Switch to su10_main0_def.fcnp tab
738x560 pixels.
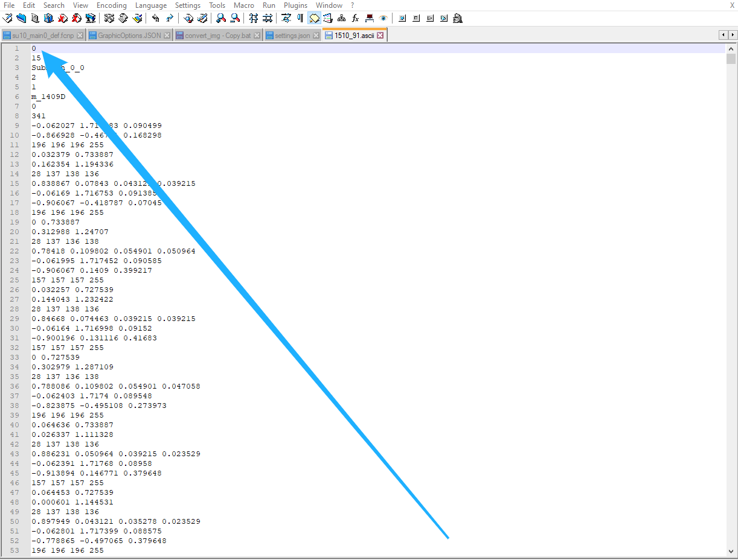[43, 36]
